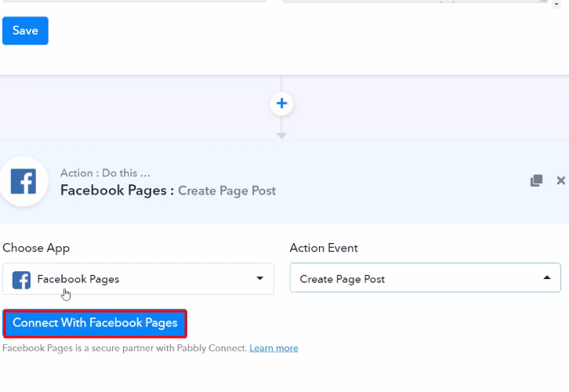Viewport: 569px width, 392px height.
Task: Click the Choose App label
Action: (36, 249)
